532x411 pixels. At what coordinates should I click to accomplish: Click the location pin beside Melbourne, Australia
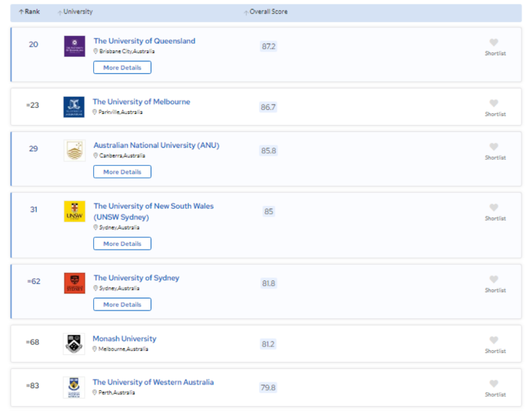click(x=95, y=349)
